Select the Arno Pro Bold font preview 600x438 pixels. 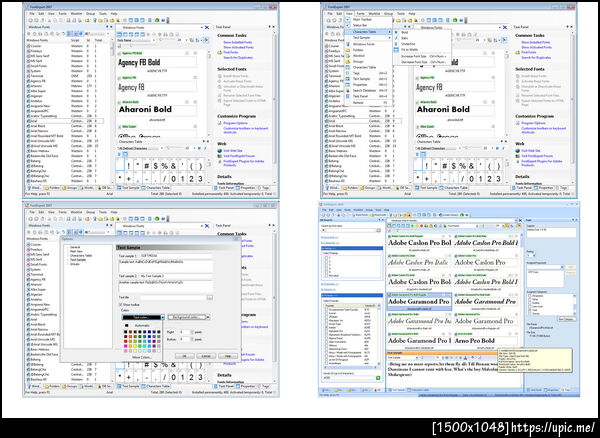click(486, 340)
